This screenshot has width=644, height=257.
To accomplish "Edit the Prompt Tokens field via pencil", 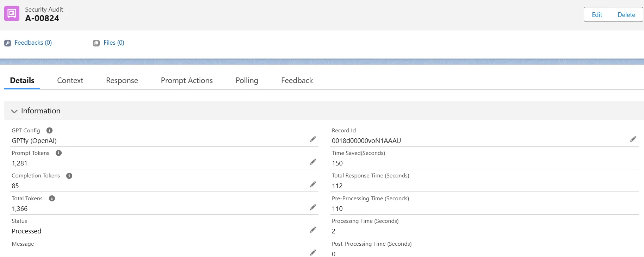I will 313,162.
